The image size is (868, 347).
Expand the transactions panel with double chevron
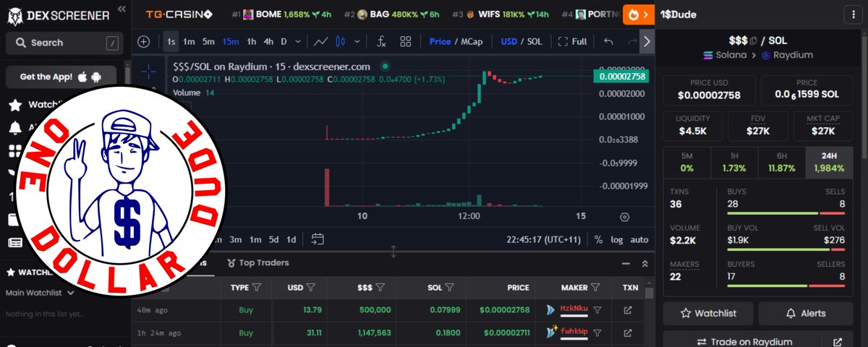[x=644, y=264]
